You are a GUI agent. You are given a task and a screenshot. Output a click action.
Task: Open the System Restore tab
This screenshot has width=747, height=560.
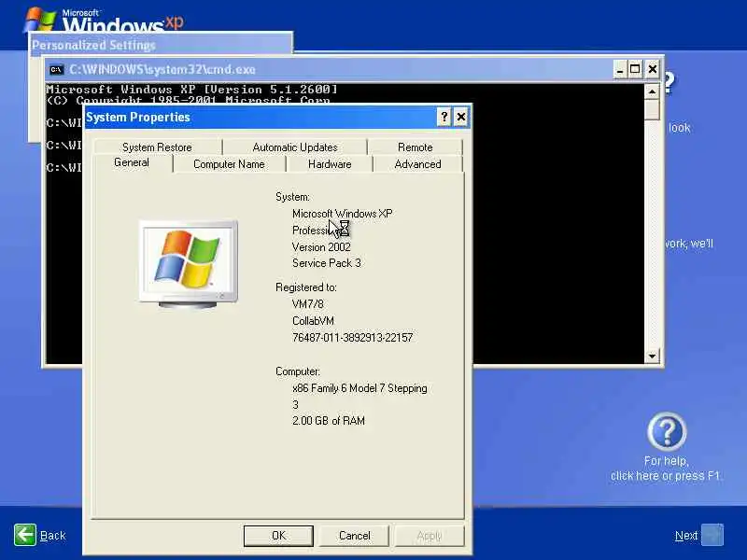click(x=157, y=147)
